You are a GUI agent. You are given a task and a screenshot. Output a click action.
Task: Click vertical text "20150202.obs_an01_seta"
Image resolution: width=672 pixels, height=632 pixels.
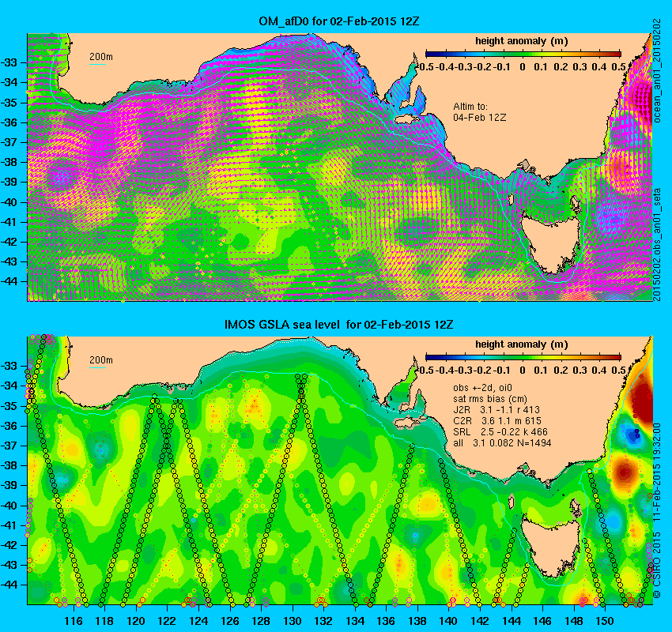coord(657,244)
